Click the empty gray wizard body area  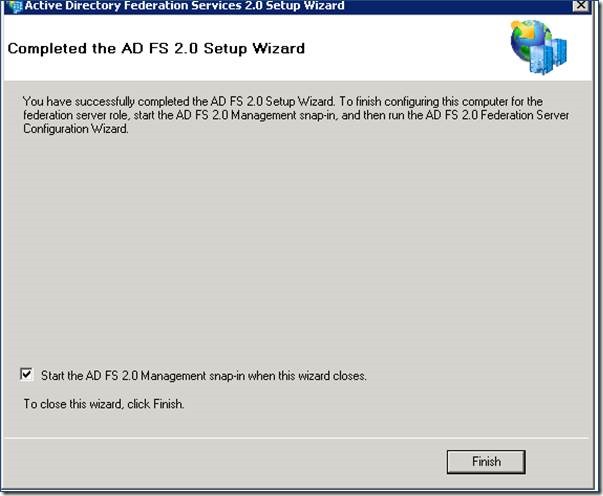point(296,246)
